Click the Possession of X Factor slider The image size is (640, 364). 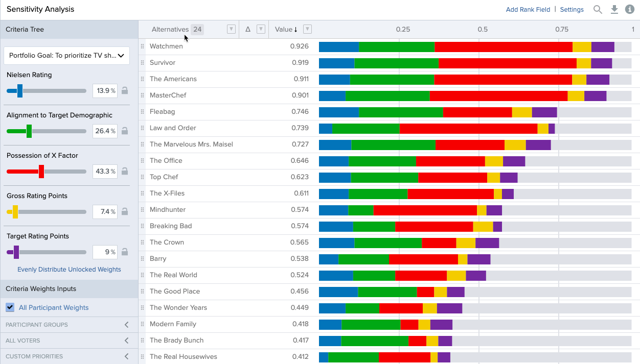[41, 172]
